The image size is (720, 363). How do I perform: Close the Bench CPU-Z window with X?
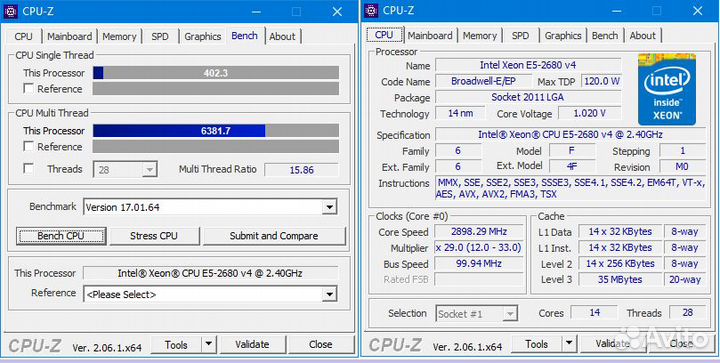point(338,12)
